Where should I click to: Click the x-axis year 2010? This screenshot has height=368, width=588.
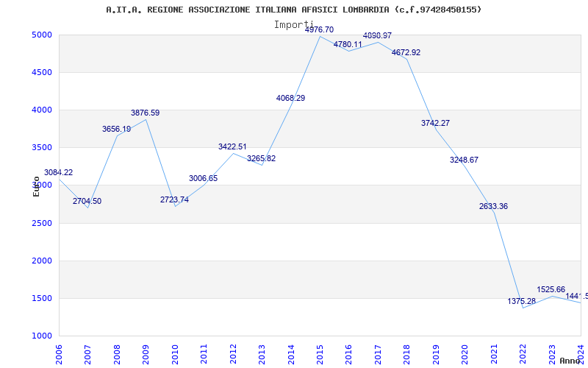175,354
